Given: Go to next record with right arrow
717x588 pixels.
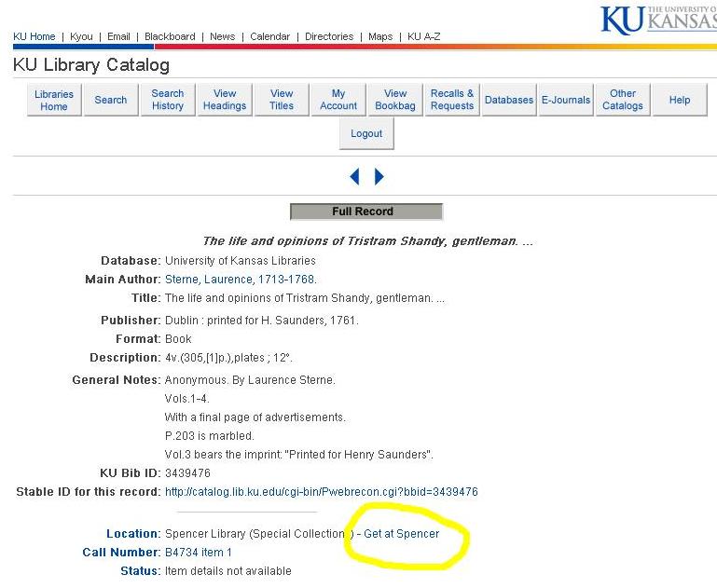Looking at the screenshot, I should coord(379,176).
